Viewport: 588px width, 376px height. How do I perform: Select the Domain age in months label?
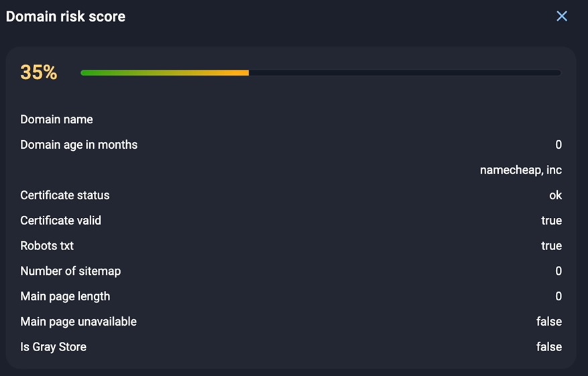click(78, 145)
